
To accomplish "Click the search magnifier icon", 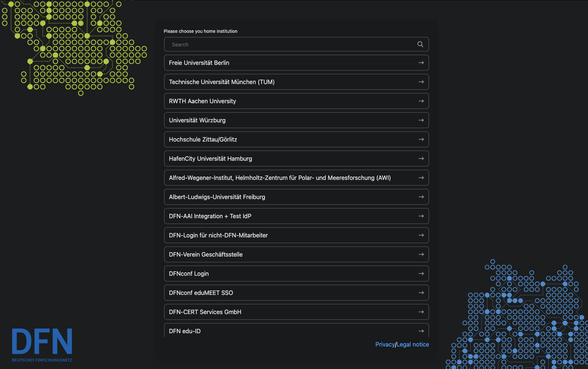I will click(420, 44).
